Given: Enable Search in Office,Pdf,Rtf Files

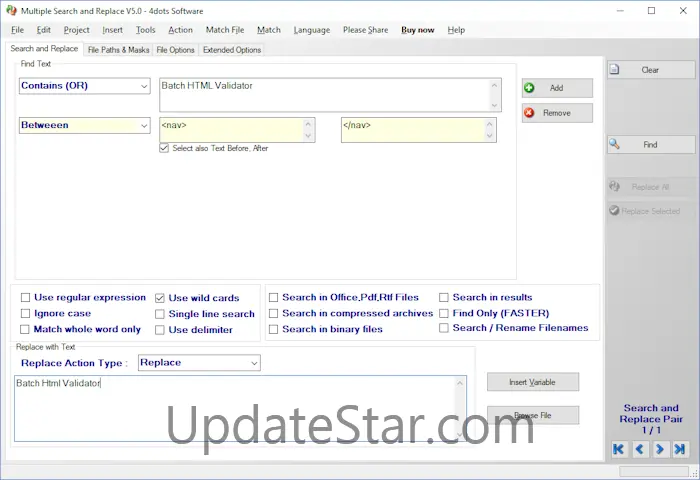Looking at the screenshot, I should (x=274, y=297).
